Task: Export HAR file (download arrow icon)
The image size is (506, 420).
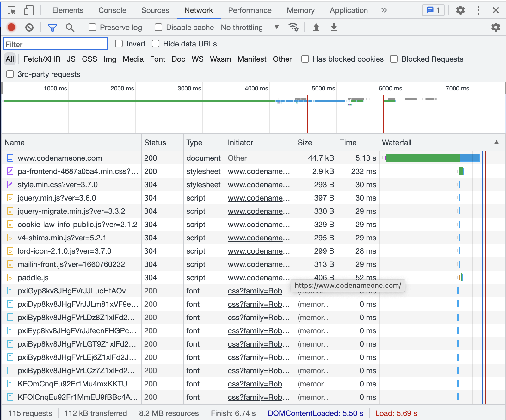Action: pos(333,27)
